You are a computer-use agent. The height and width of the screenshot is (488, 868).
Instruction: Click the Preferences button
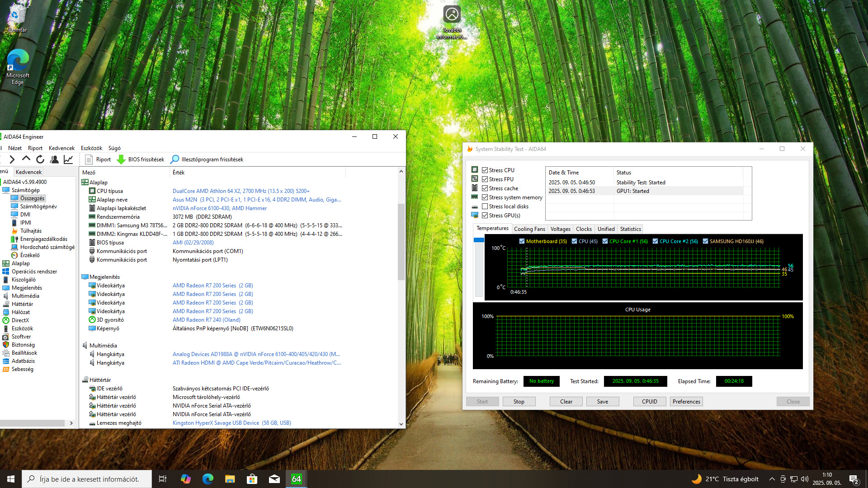pos(686,402)
